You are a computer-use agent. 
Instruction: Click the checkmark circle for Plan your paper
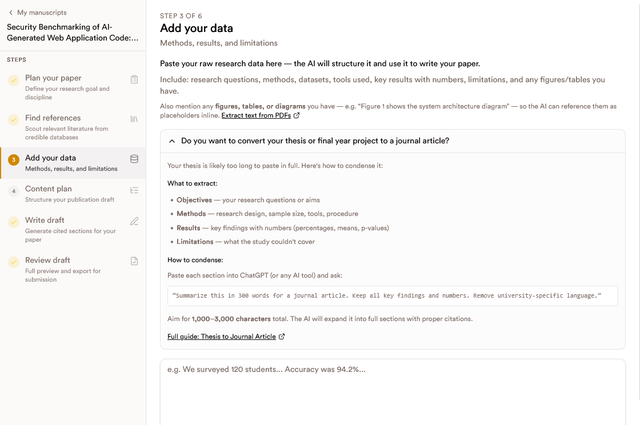pyautogui.click(x=13, y=80)
